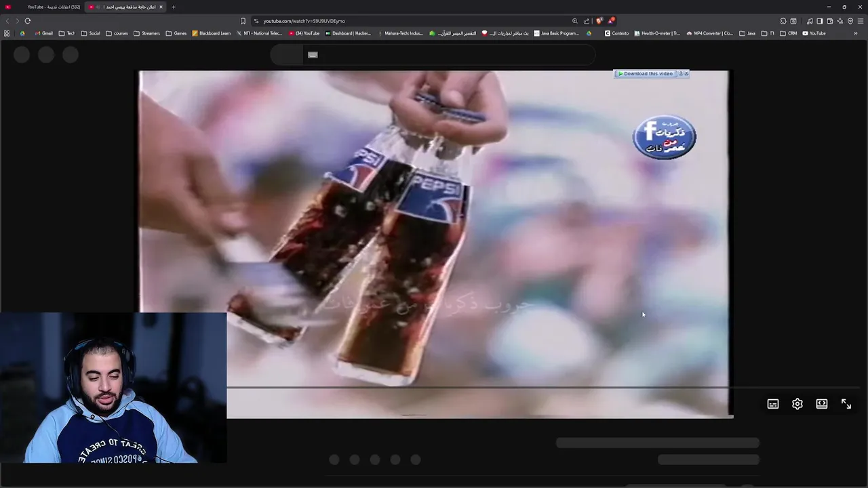Screen dimensions: 868x488
Task: Open the MP4 Converter bookmark
Action: pyautogui.click(x=710, y=33)
